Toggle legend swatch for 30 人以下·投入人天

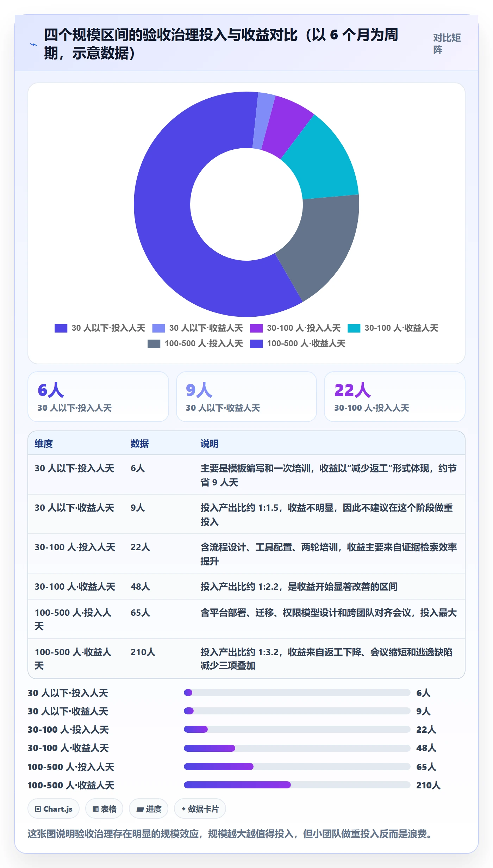click(61, 328)
